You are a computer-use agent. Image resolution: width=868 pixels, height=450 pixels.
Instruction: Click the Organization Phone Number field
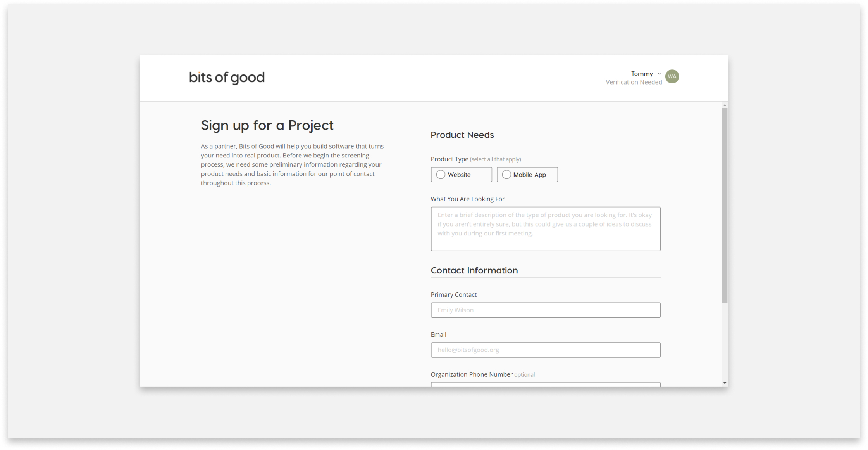545,384
